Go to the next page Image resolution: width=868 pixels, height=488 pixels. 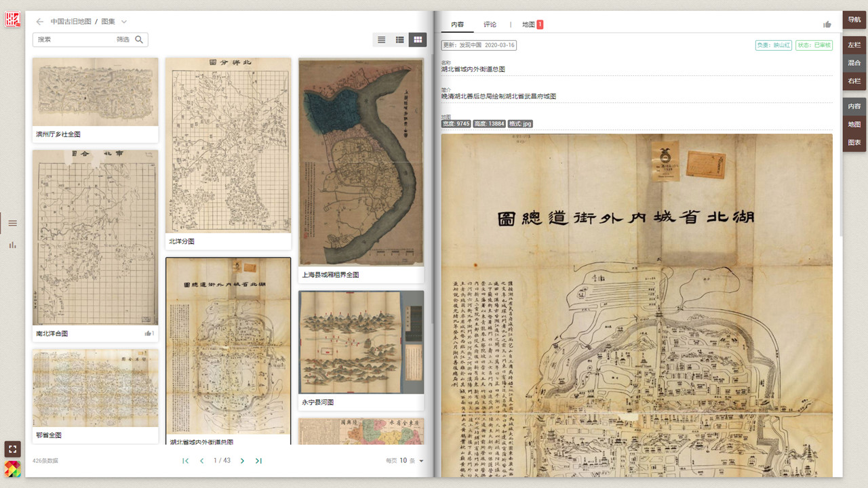click(242, 461)
